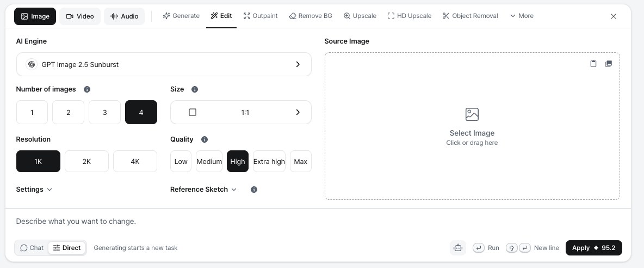Set number of images to 1
644x268 pixels.
32,112
